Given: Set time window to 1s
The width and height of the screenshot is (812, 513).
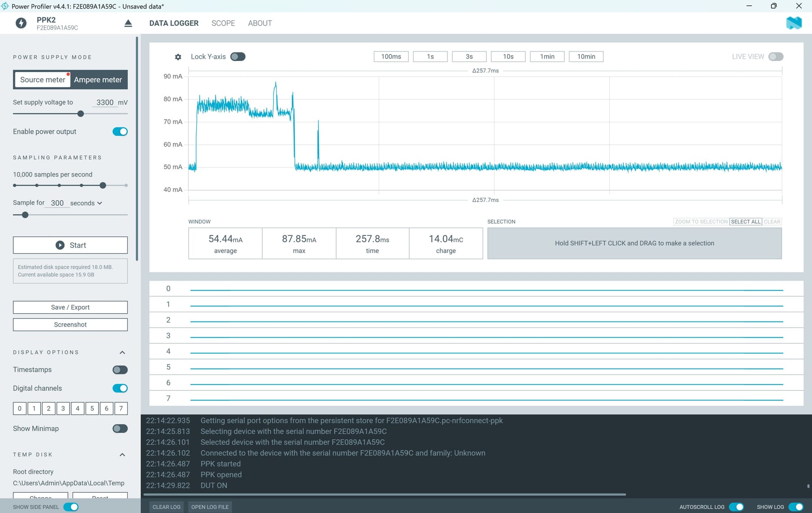Looking at the screenshot, I should pyautogui.click(x=430, y=56).
